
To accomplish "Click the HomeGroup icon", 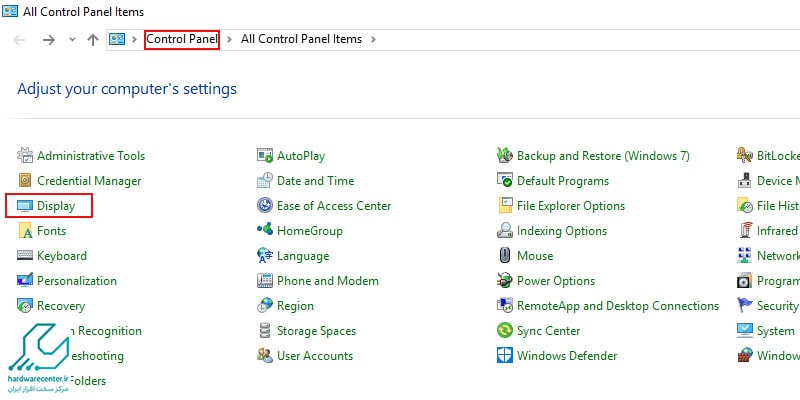I will coord(265,230).
